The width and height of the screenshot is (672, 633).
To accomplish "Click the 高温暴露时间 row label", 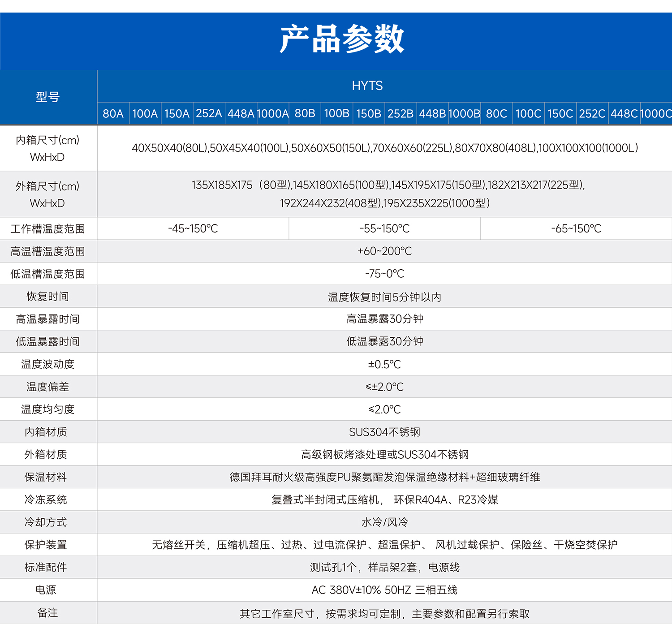I will coord(48,319).
